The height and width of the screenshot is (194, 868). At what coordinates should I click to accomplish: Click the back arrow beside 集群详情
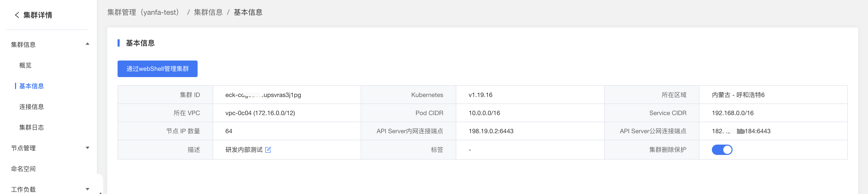[17, 15]
